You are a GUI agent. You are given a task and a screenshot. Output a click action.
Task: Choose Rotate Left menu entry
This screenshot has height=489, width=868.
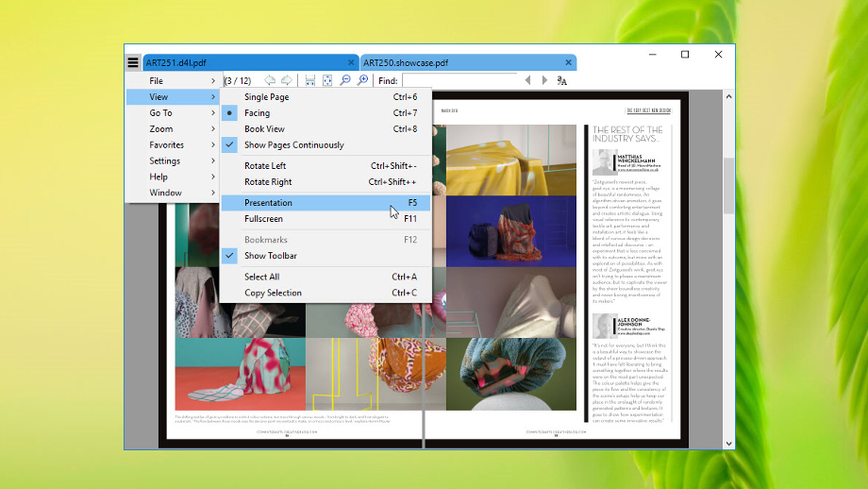[x=325, y=166]
